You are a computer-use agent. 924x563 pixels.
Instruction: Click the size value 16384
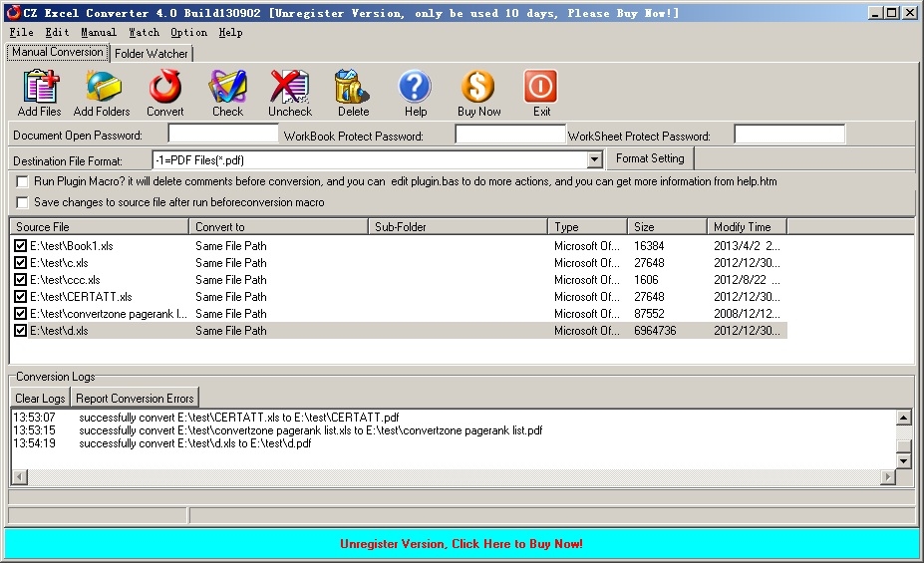click(649, 245)
